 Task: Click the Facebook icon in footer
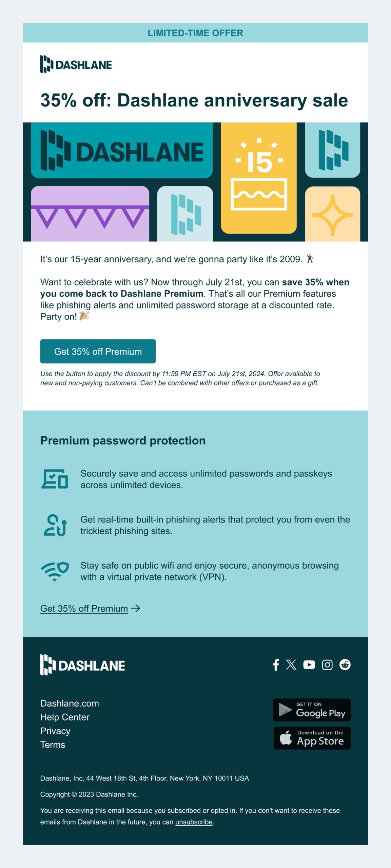[276, 665]
